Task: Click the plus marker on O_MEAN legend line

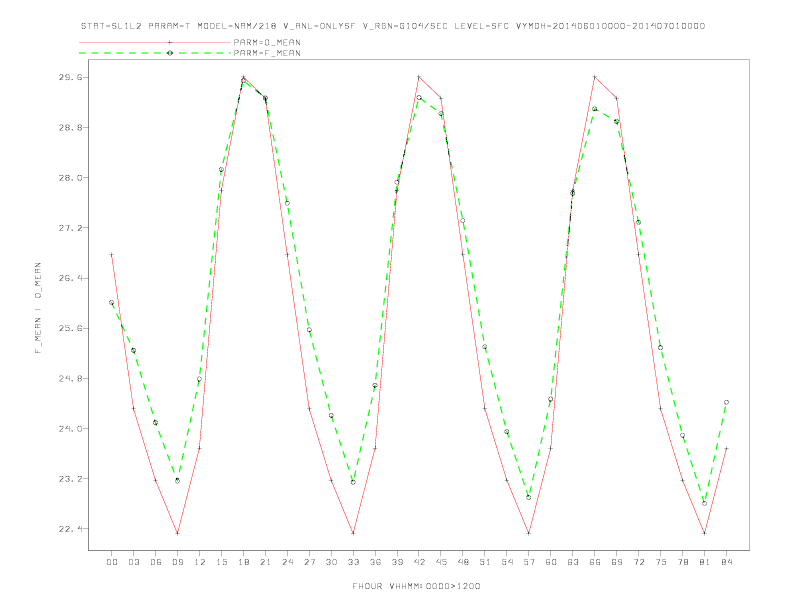Action: [x=170, y=42]
